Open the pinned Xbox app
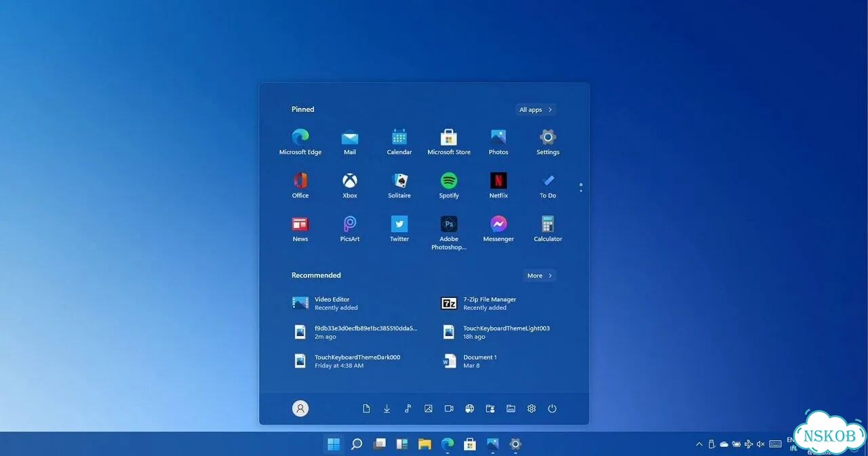This screenshot has height=456, width=868. pyautogui.click(x=350, y=186)
